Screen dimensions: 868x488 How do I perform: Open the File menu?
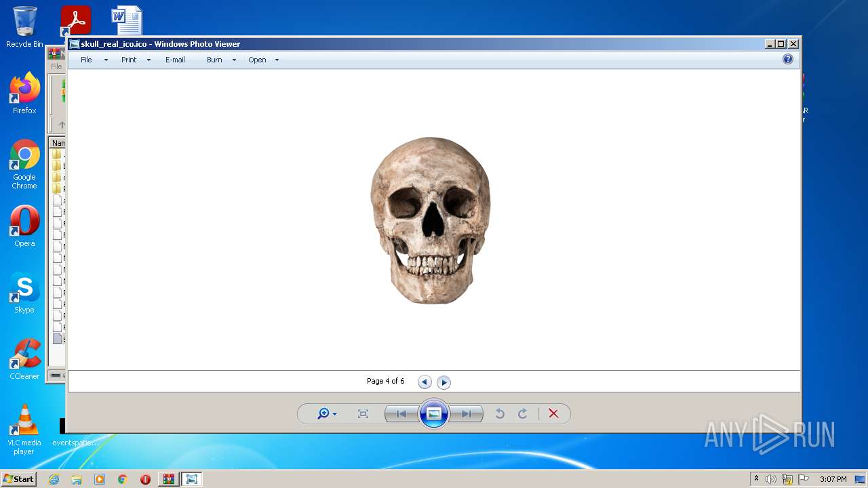tap(86, 60)
